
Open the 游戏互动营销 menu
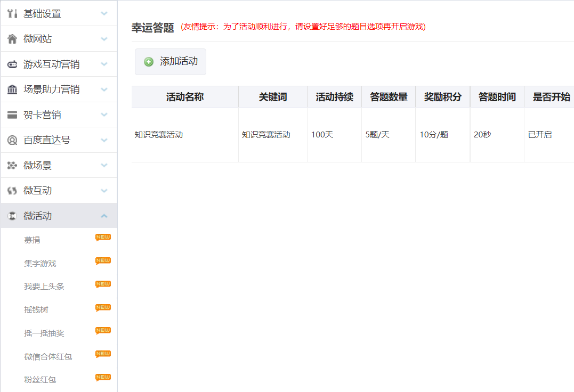(59, 64)
